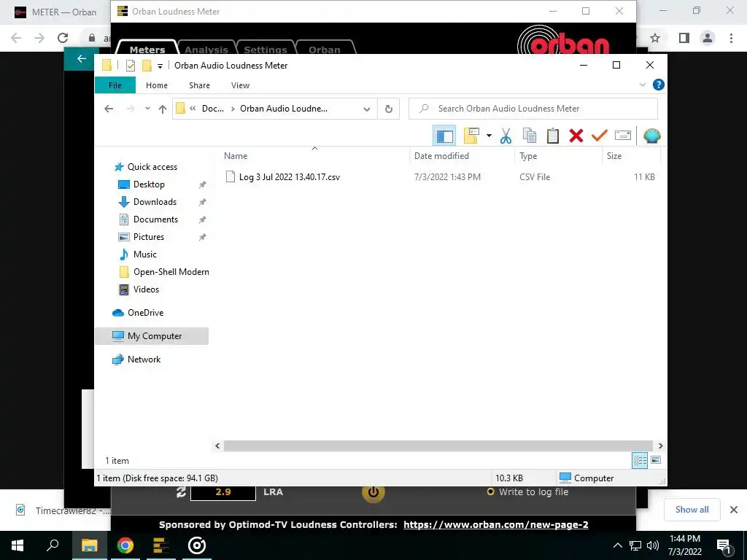This screenshot has height=560, width=747.
Task: Click the horizontal scrollbar in file list
Action: click(438, 446)
